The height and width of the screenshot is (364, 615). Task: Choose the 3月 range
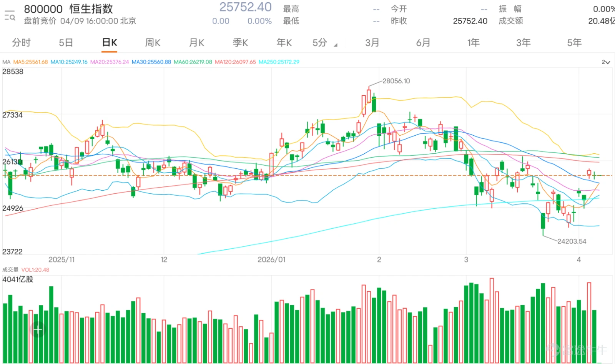point(372,42)
